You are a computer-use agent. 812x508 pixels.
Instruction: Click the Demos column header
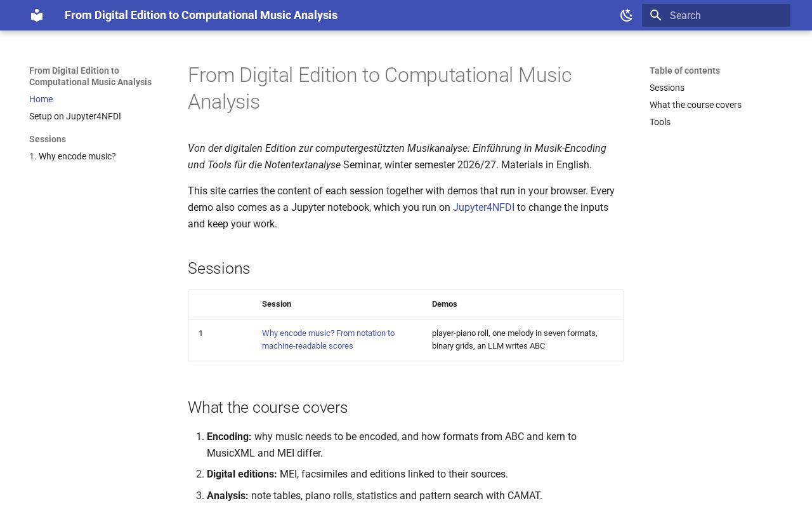tap(445, 304)
